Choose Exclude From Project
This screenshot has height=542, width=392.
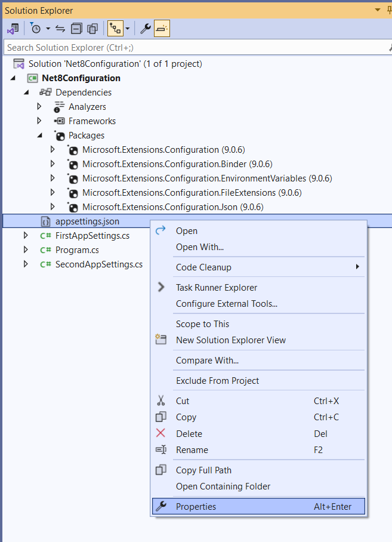258,381
